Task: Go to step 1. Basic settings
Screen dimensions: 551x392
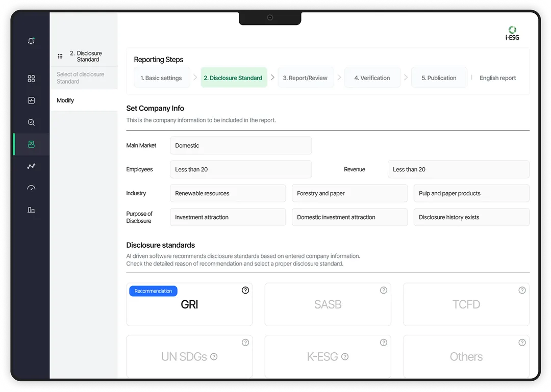Action: [x=162, y=77]
